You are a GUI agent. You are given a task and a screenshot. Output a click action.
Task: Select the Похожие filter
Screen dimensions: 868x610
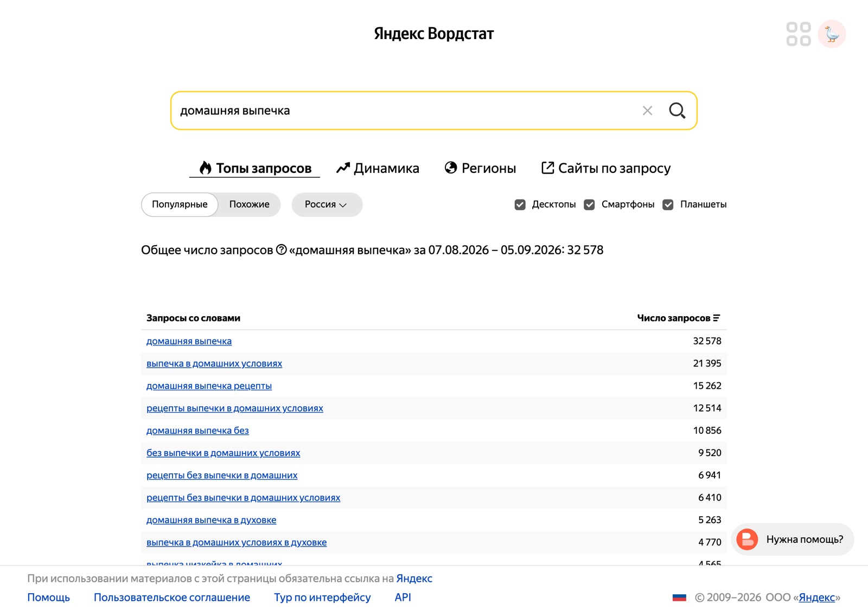click(249, 204)
